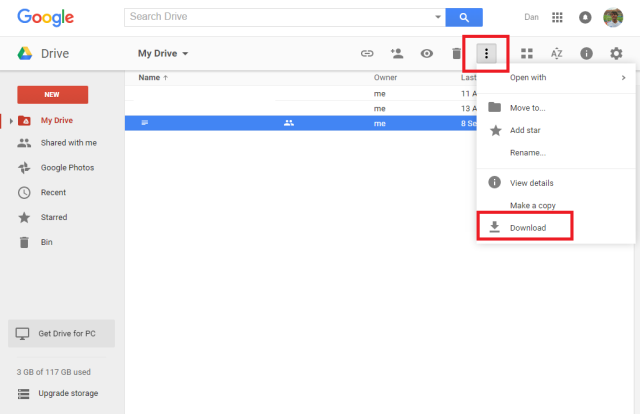Click the profile avatar picture

coord(613,17)
